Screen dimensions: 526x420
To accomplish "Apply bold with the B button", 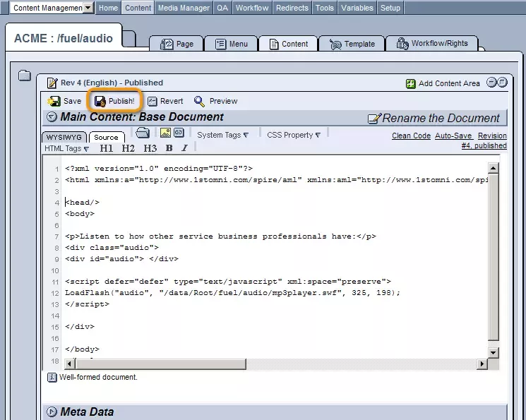I will (x=169, y=148).
